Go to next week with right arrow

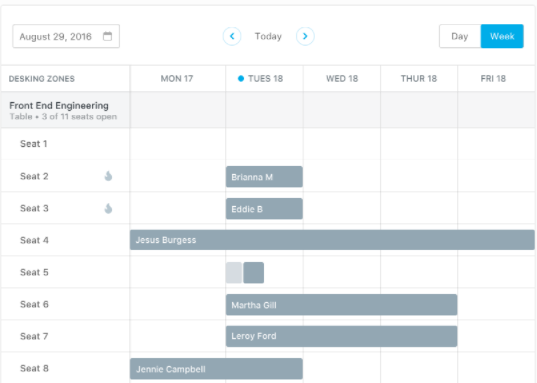305,36
